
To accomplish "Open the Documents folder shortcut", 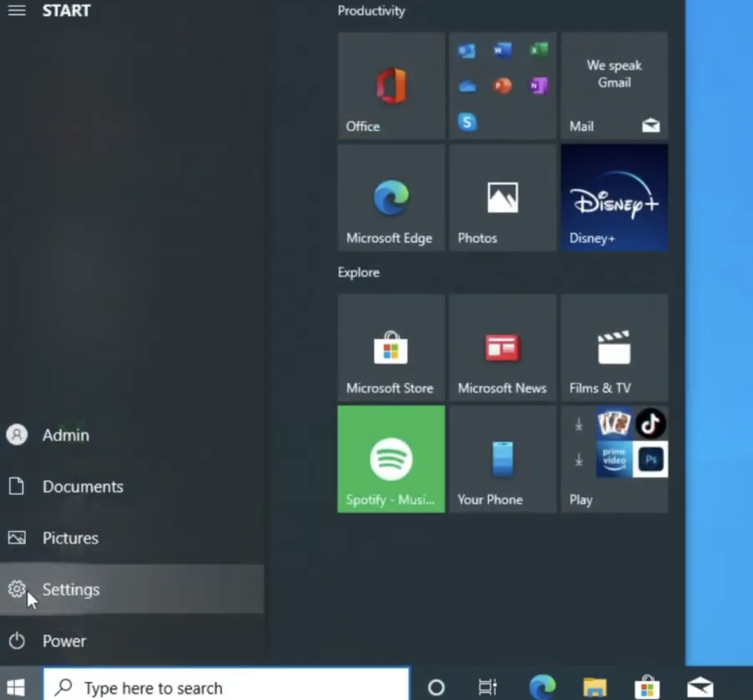I will tap(82, 487).
